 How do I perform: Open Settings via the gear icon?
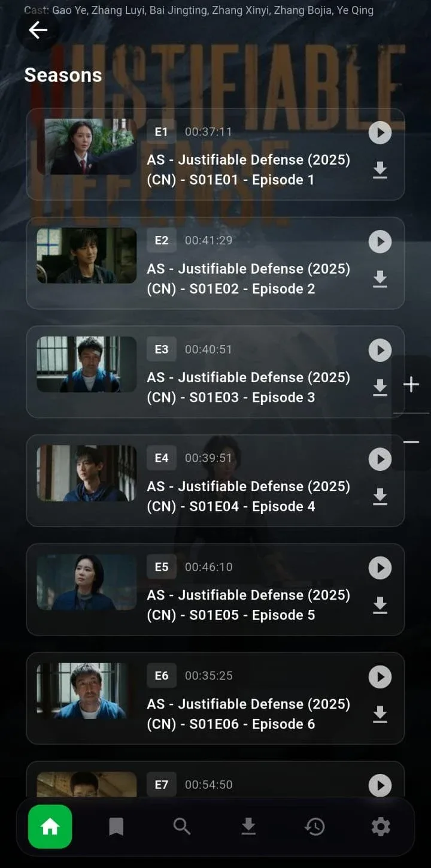coord(381,827)
